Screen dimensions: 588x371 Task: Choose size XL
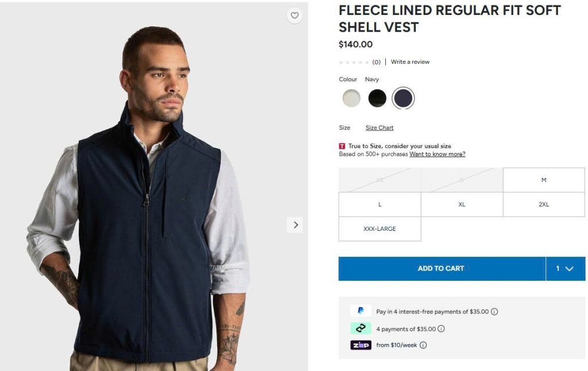click(462, 204)
